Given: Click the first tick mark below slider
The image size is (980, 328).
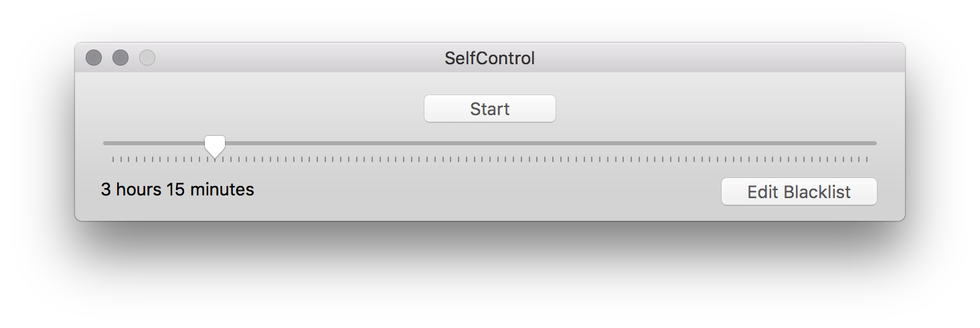Looking at the screenshot, I should (113, 159).
